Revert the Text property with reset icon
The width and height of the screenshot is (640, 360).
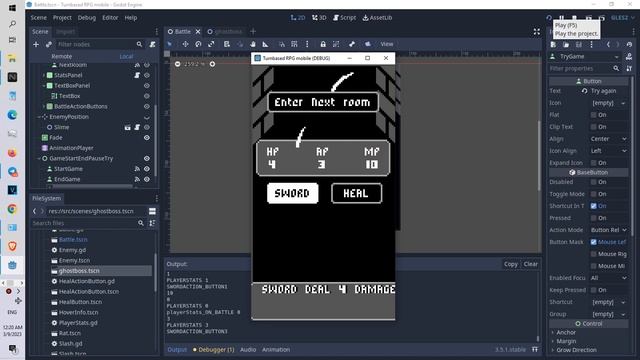pos(584,91)
